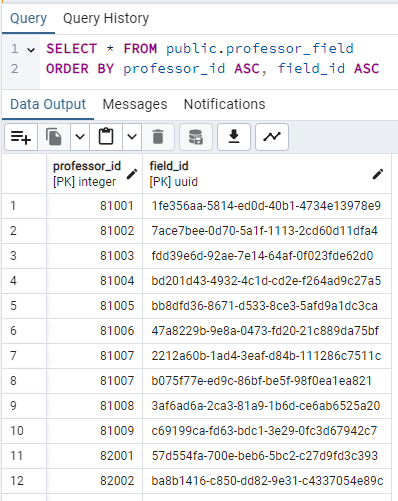Select the Data Output tab
Image resolution: width=398 pixels, height=501 pixels.
48,104
